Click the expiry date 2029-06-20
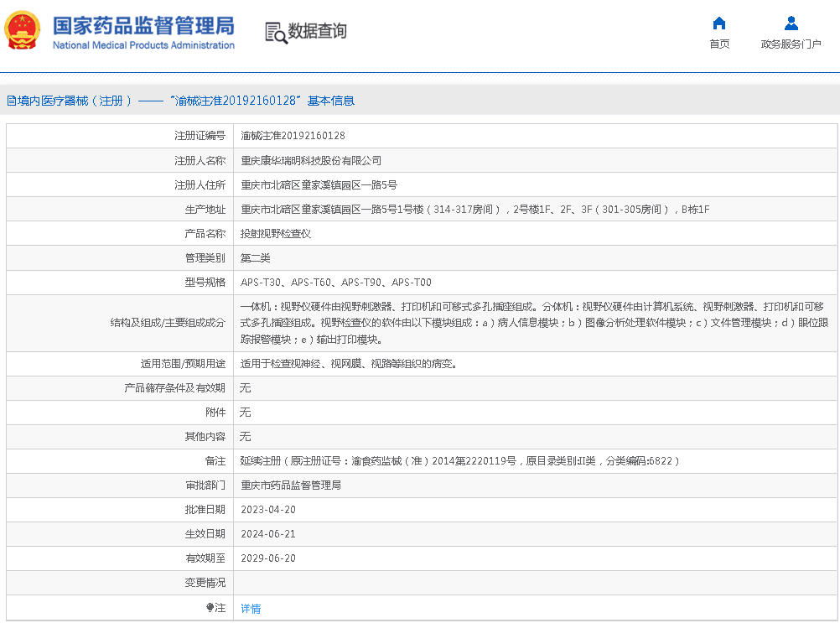Image resolution: width=840 pixels, height=623 pixels. coord(268,558)
